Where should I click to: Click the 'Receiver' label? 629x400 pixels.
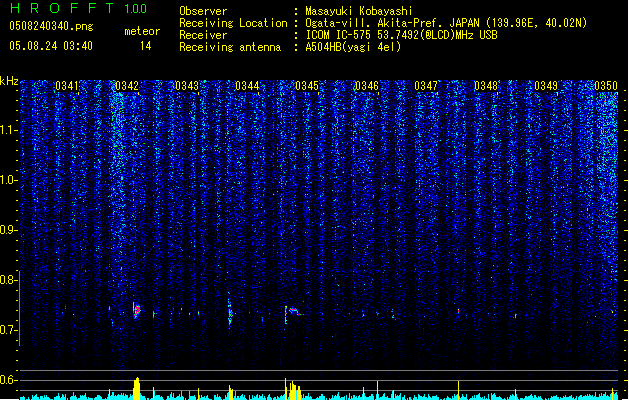tap(203, 35)
